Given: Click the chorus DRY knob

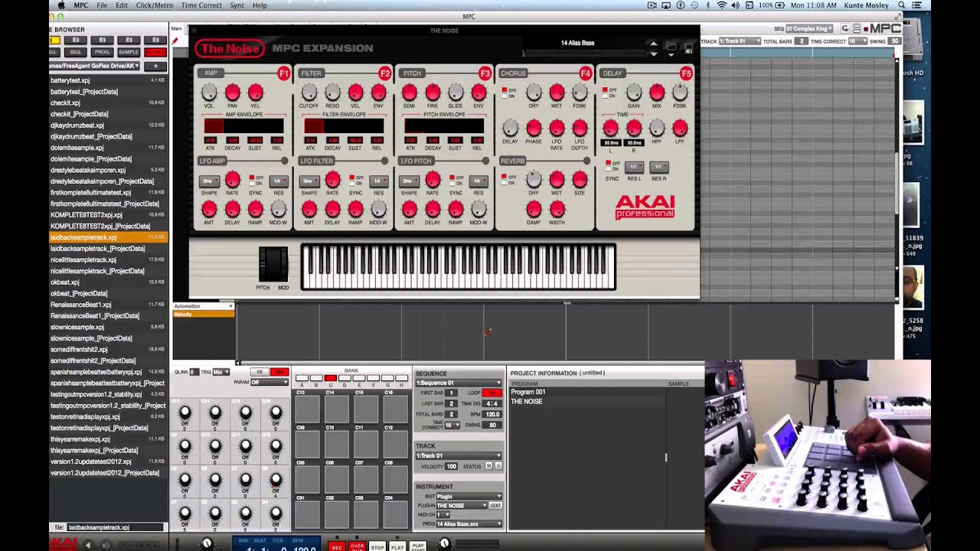Looking at the screenshot, I should [534, 93].
